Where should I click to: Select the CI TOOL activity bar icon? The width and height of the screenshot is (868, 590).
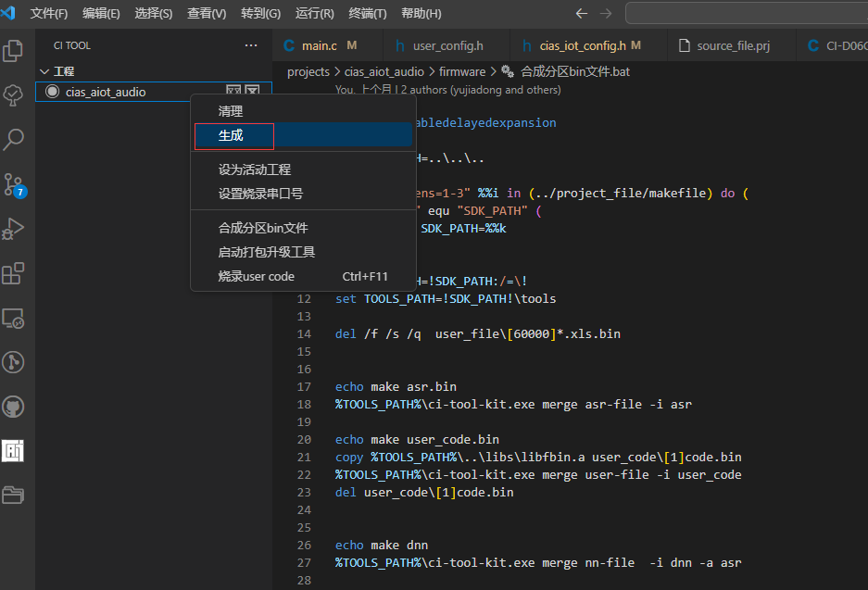(x=13, y=450)
